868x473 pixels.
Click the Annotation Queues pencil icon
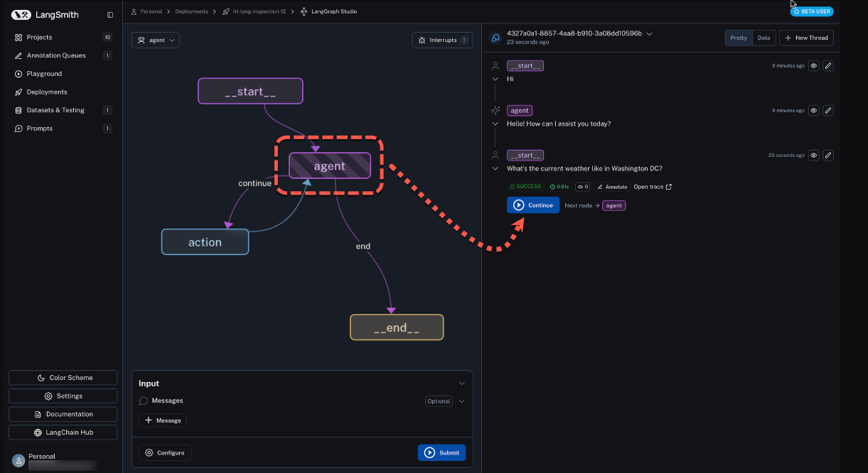[x=18, y=55]
